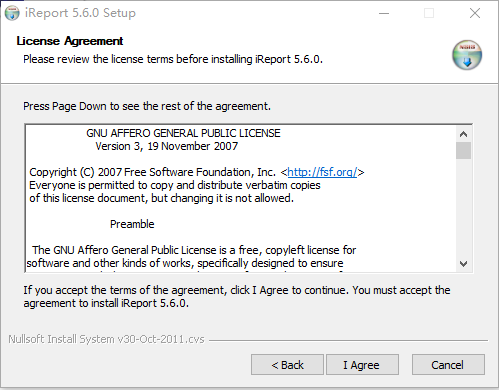499x390 pixels.
Task: Click the GNU AFFERO GENERAL PUBLIC LICENSE title line
Action: (x=183, y=133)
